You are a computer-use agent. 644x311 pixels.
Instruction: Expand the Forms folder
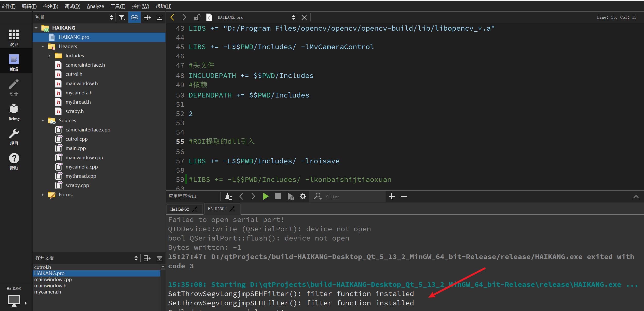[42, 195]
